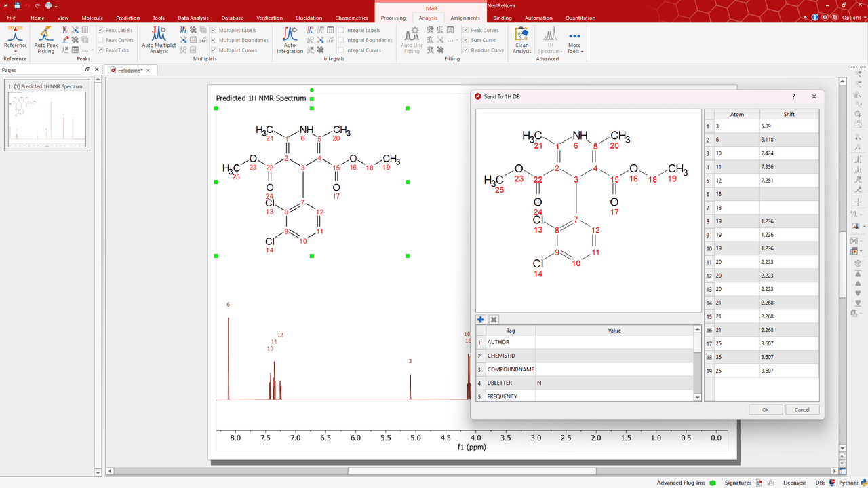Click the undo icon in the quick access bar
Screen dimensions: 868x488
pos(26,5)
